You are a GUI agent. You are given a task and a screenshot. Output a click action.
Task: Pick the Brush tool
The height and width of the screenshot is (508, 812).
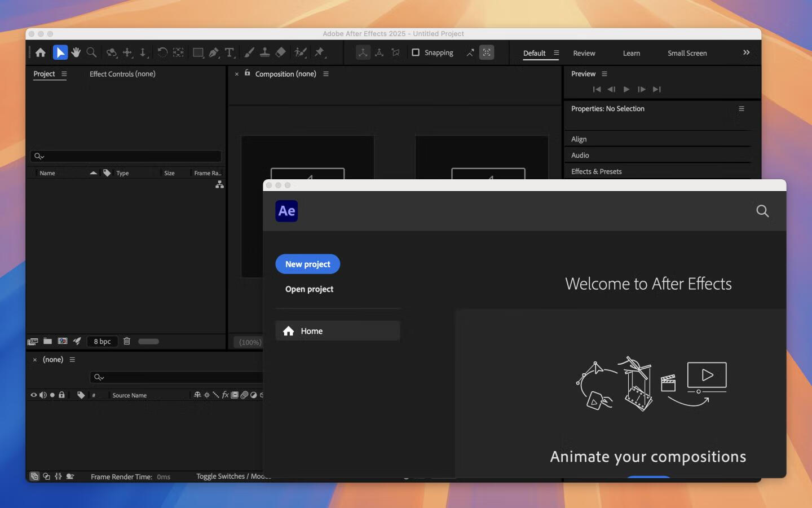click(249, 52)
